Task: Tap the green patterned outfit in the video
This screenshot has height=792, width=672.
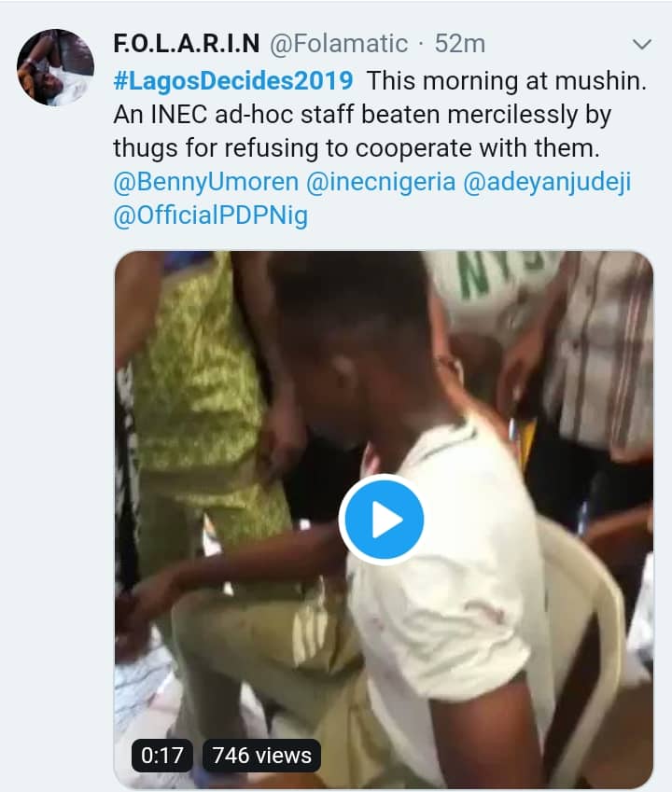Action: (x=201, y=392)
